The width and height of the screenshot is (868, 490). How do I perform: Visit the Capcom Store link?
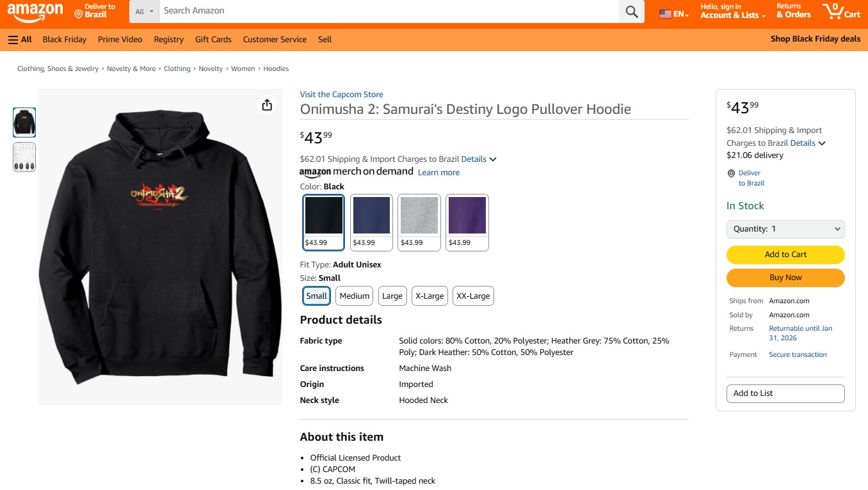[341, 95]
